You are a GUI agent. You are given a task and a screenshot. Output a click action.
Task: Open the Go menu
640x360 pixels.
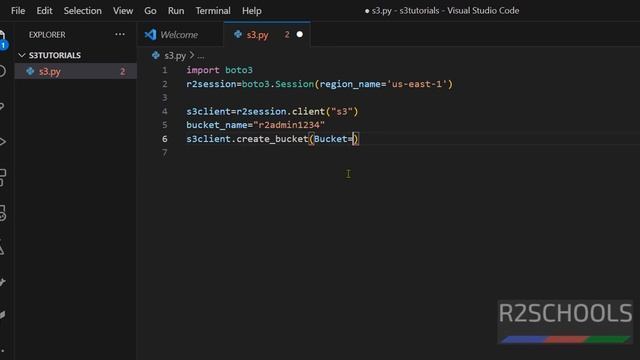[x=150, y=11]
